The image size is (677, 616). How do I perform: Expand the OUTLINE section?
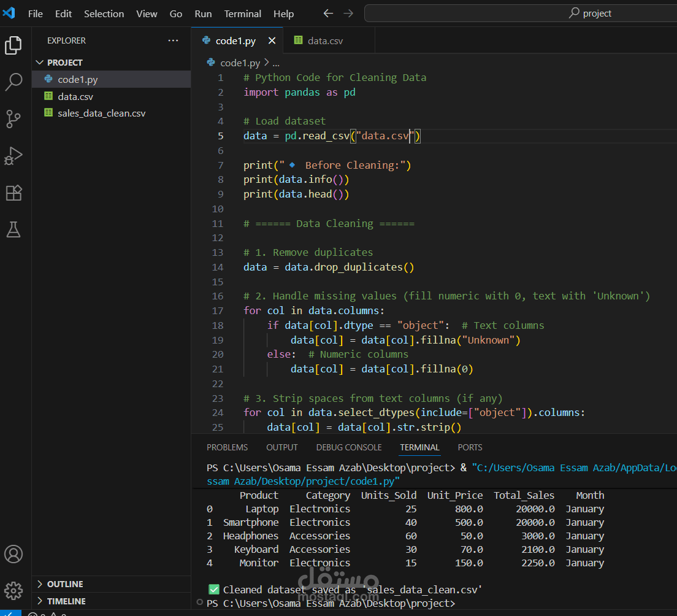coord(65,584)
